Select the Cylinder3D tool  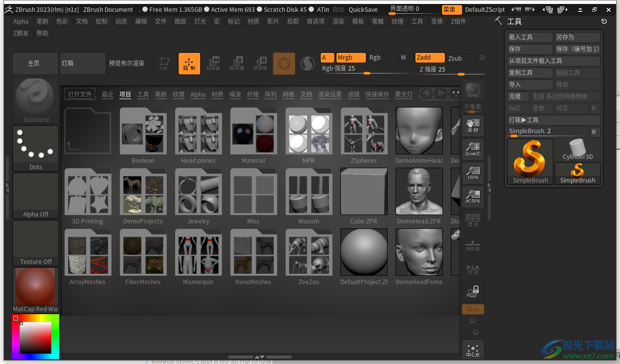tap(578, 150)
